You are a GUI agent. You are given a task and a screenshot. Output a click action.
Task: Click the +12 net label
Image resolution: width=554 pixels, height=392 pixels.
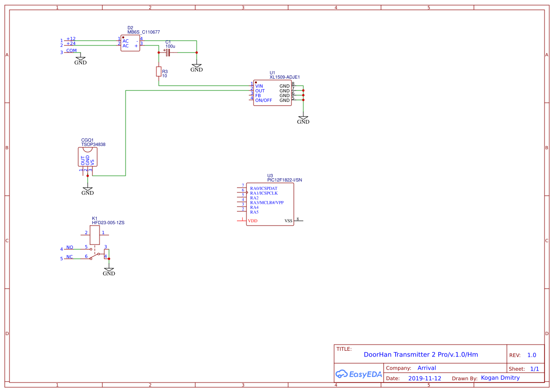[x=71, y=38]
